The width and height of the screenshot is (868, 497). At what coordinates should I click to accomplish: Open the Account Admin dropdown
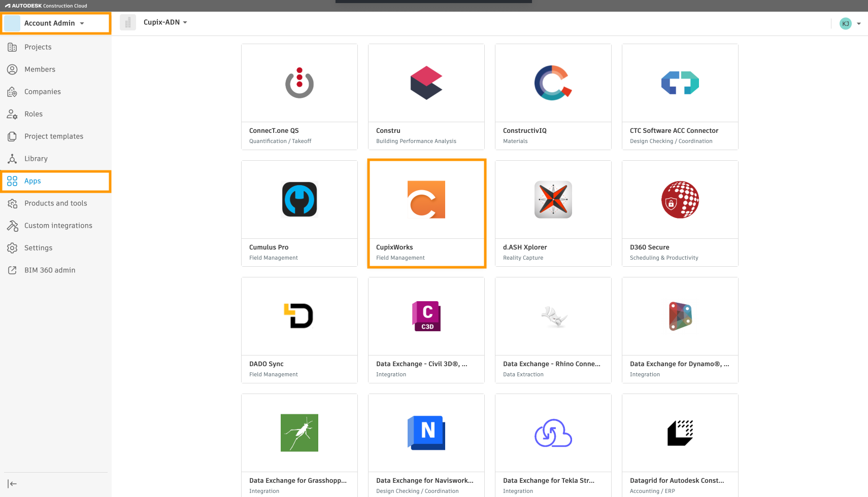click(56, 23)
